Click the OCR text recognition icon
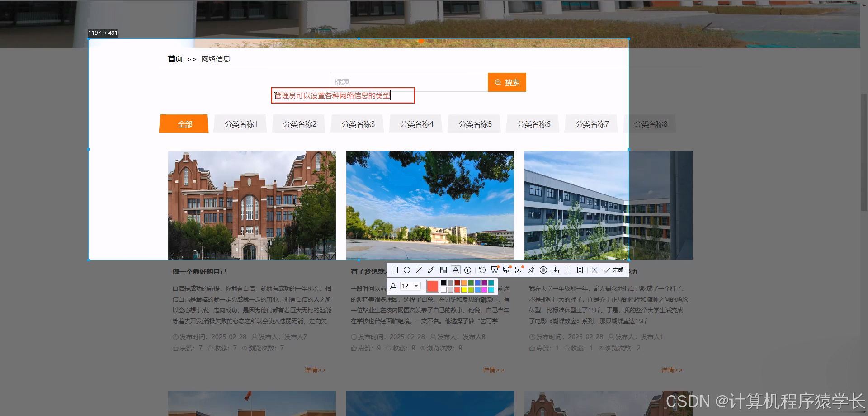Image resolution: width=868 pixels, height=416 pixels. click(x=506, y=270)
